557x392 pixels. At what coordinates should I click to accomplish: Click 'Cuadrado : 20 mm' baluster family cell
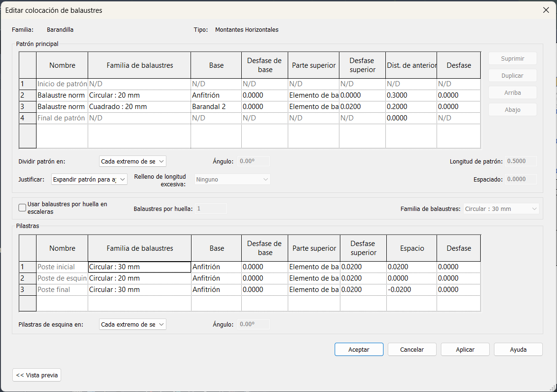(139, 107)
